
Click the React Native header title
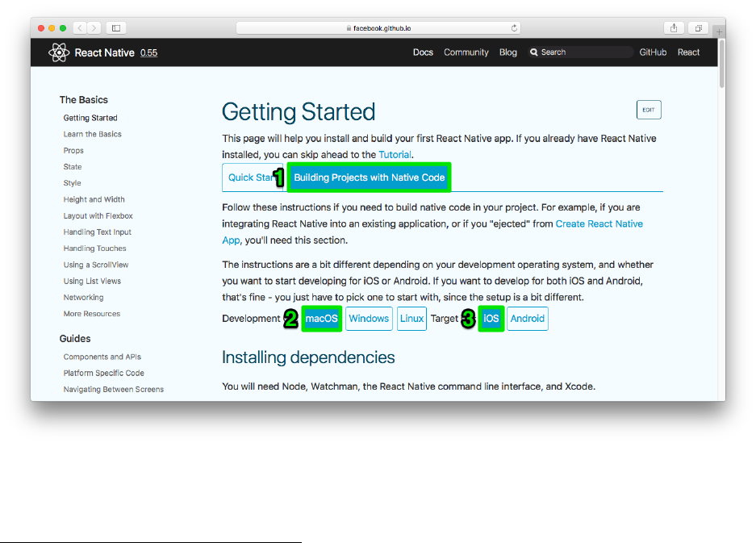[x=104, y=52]
